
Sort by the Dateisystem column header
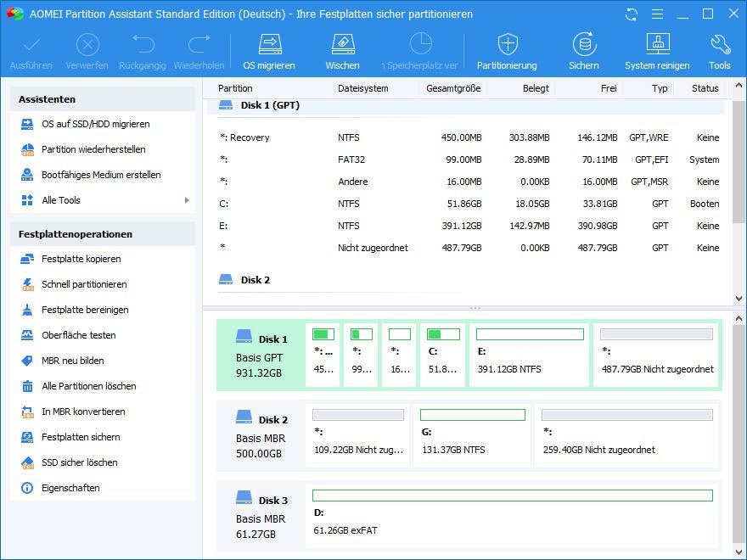(x=362, y=88)
